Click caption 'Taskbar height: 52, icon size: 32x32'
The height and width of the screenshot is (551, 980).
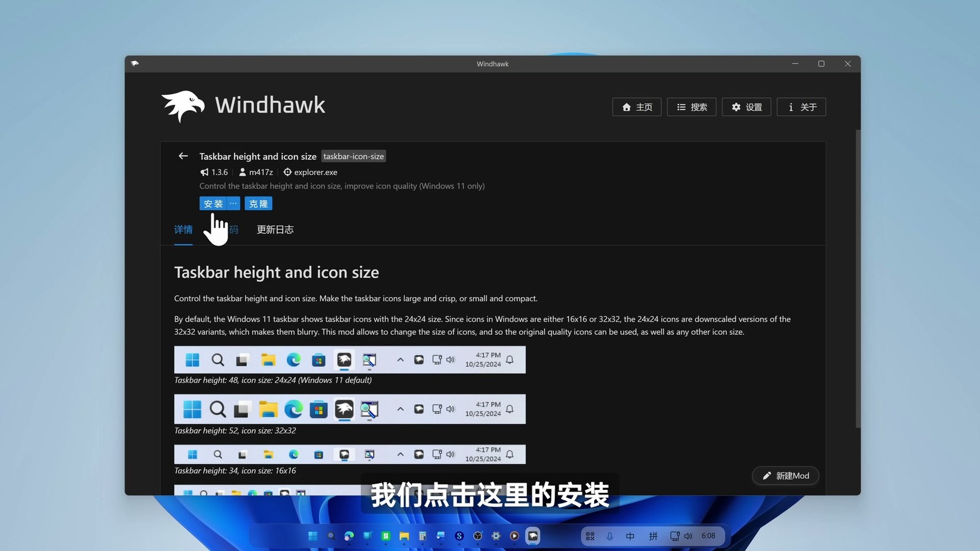[235, 431]
